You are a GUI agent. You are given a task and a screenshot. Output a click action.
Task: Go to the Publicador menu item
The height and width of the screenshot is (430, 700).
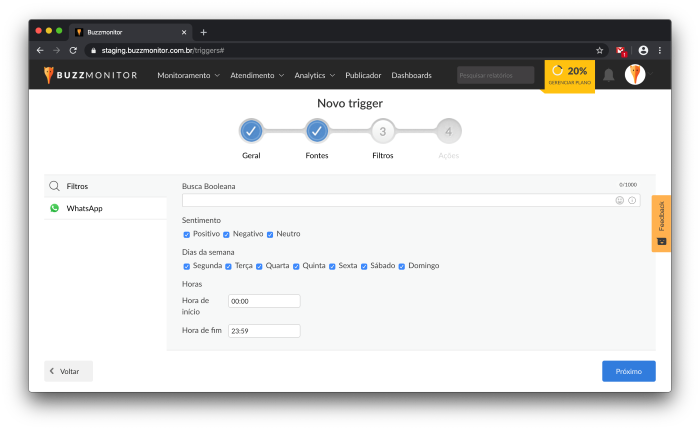[x=363, y=75]
